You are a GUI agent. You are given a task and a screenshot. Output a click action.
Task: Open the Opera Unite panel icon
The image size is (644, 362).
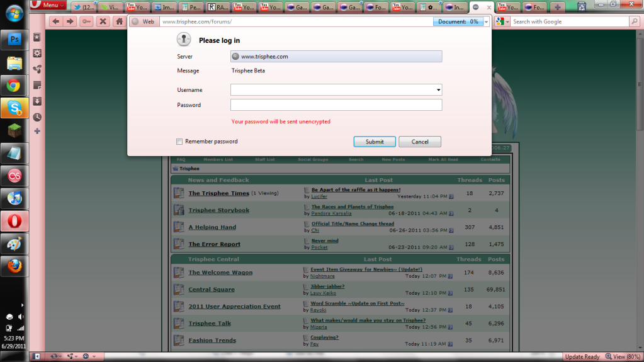coord(37,69)
